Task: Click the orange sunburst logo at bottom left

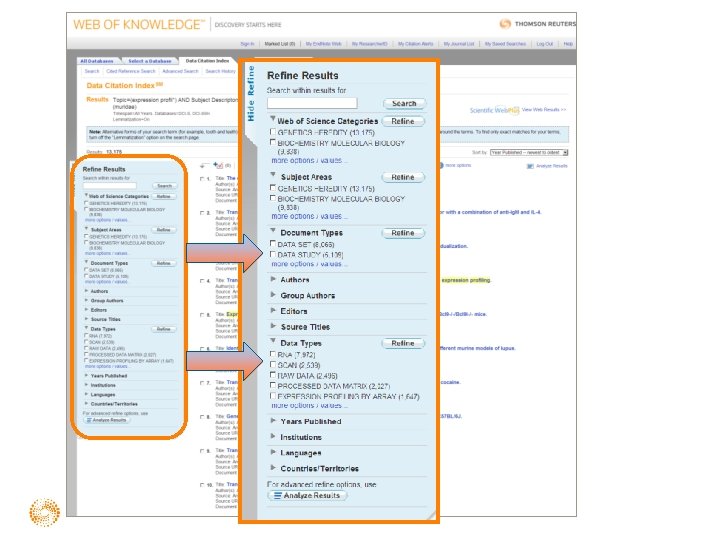Action: click(x=45, y=512)
